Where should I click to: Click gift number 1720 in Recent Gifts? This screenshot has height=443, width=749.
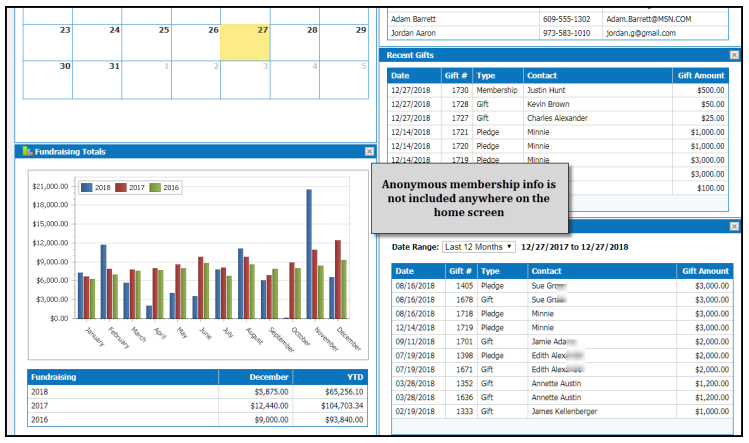coord(460,146)
